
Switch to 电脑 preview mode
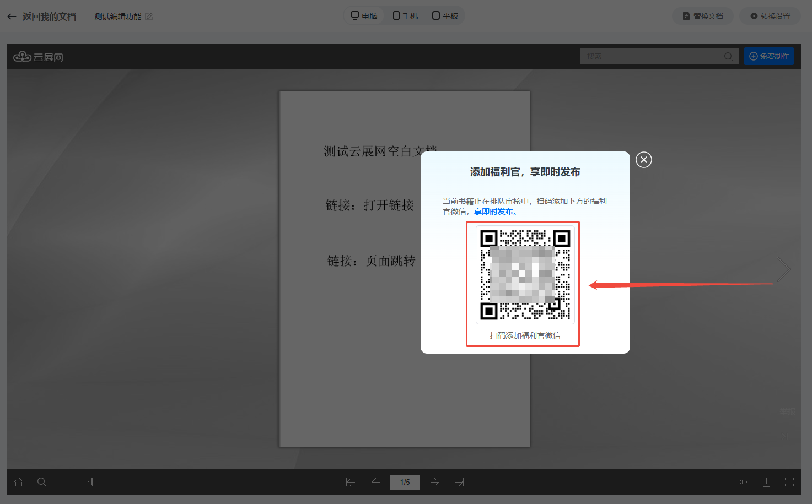pyautogui.click(x=364, y=16)
